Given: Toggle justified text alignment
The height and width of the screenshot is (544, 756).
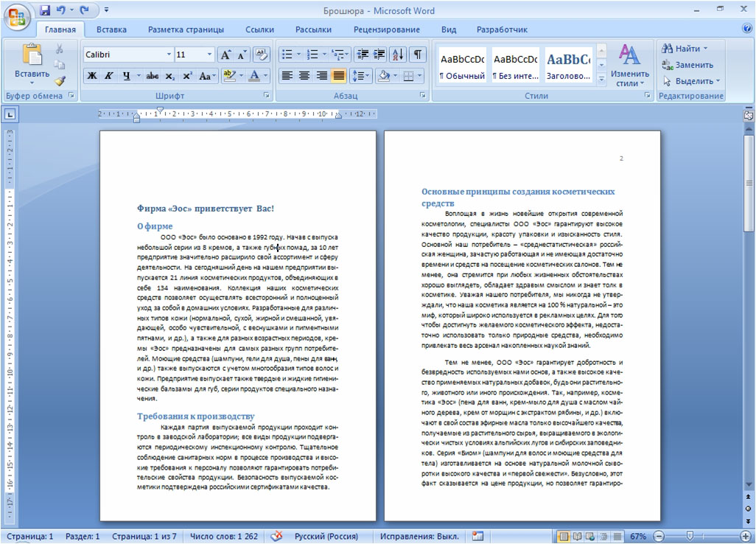Looking at the screenshot, I should [x=339, y=76].
